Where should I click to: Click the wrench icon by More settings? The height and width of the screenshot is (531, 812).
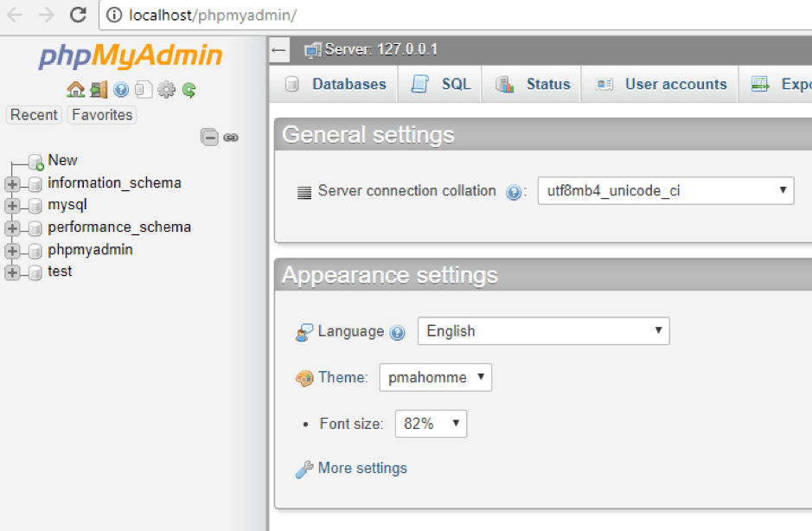(x=304, y=468)
